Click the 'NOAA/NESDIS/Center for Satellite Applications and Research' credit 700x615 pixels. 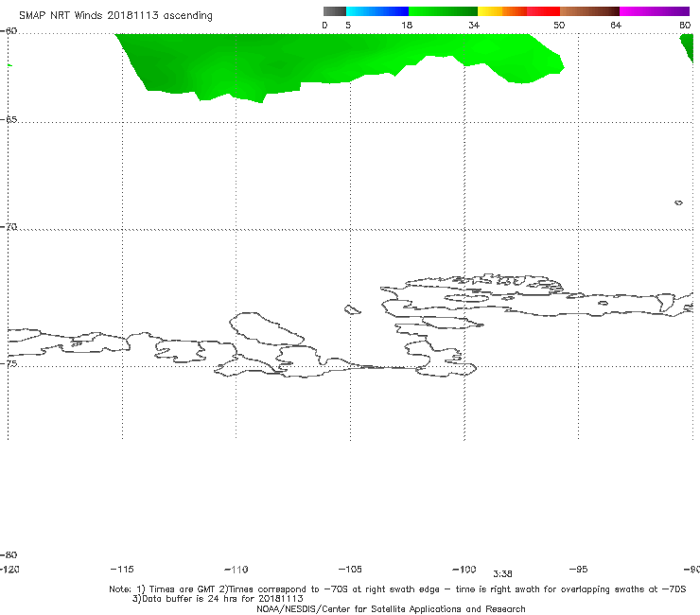tap(391, 609)
